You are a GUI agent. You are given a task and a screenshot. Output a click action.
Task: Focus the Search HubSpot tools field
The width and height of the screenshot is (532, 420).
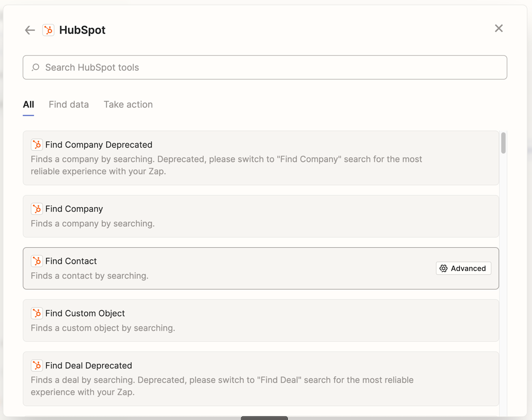tap(265, 67)
